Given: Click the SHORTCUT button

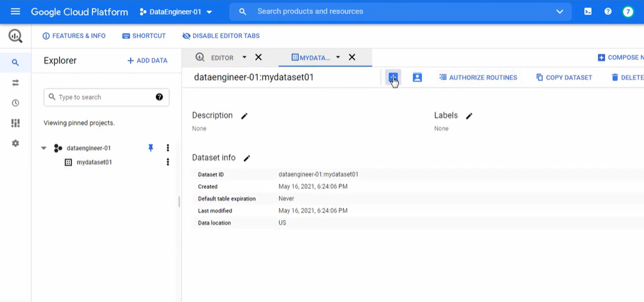Looking at the screenshot, I should [144, 36].
